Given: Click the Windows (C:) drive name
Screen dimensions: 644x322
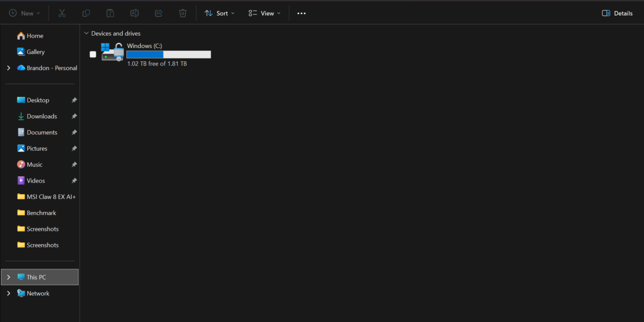Looking at the screenshot, I should (144, 46).
